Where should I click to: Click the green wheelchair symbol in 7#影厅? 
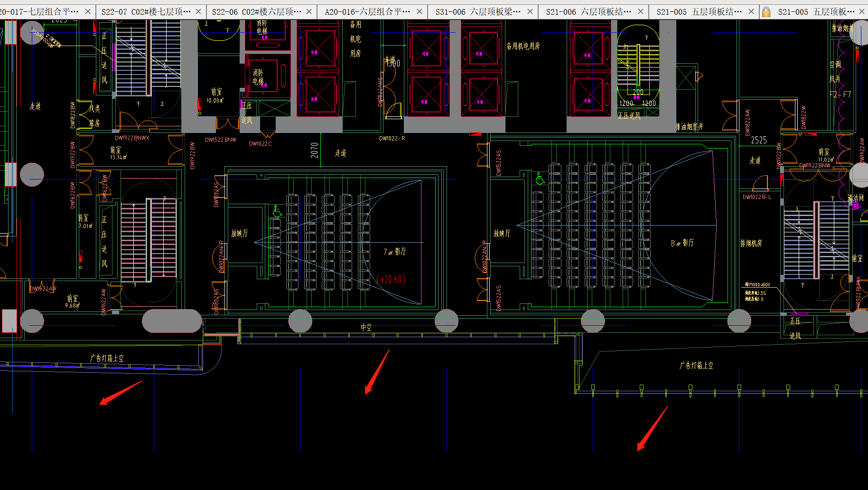pyautogui.click(x=277, y=211)
